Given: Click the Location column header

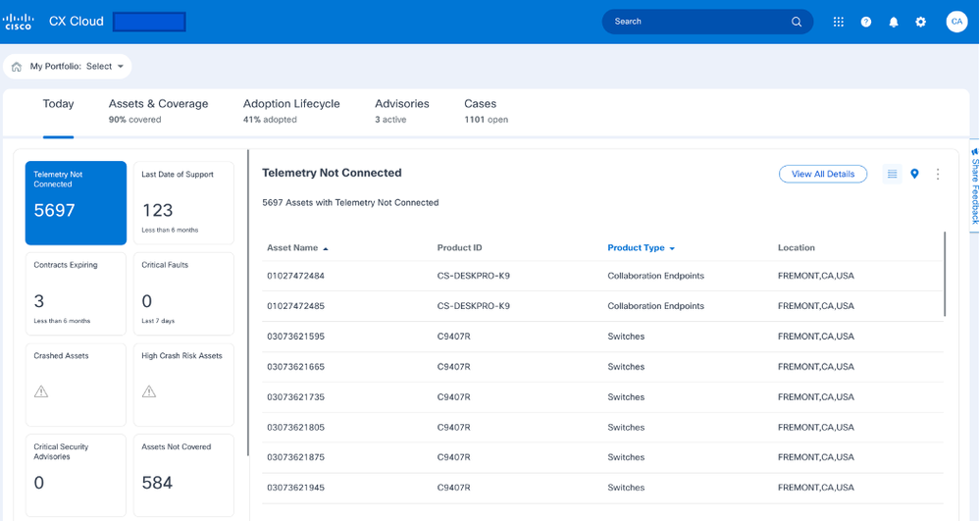Looking at the screenshot, I should [797, 247].
